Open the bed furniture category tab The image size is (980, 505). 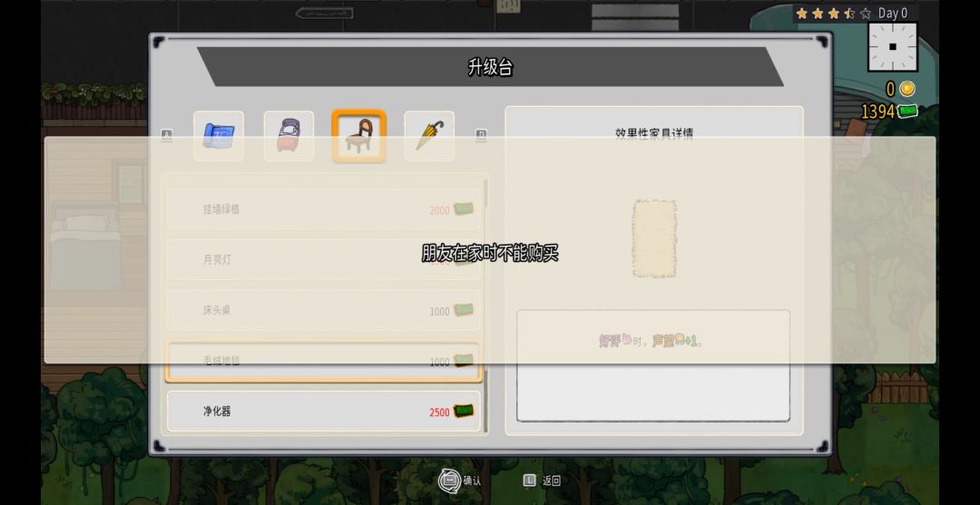(x=289, y=136)
